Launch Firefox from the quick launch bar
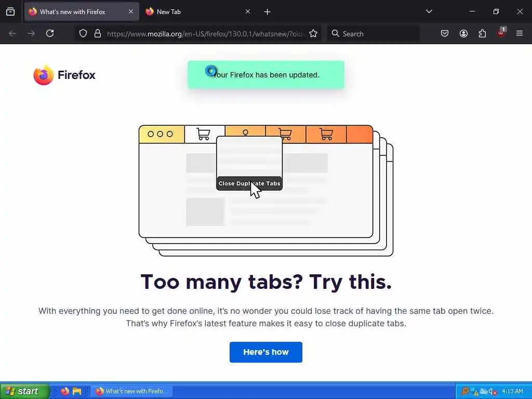Viewport: 532px width, 399px height. (65, 391)
